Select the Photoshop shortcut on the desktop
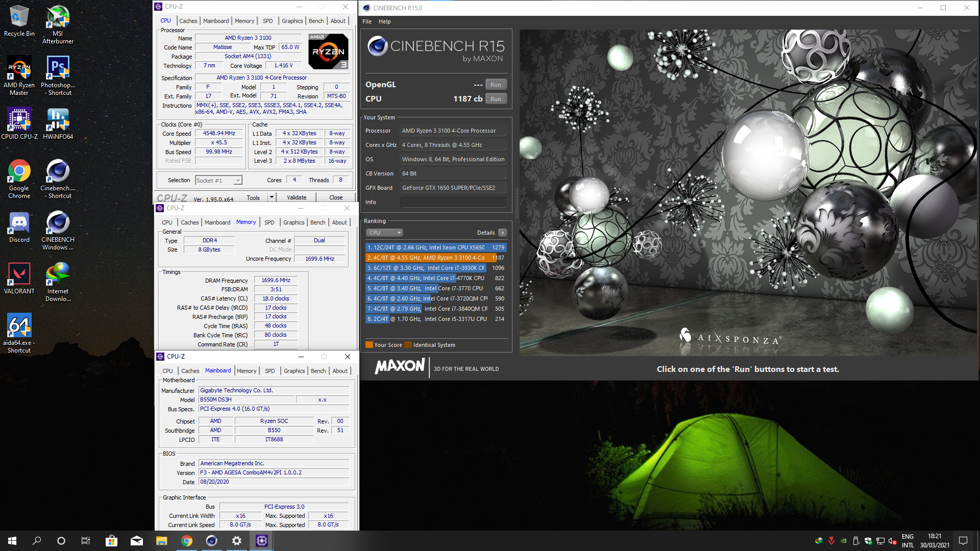This screenshot has width=980, height=551. 58,76
